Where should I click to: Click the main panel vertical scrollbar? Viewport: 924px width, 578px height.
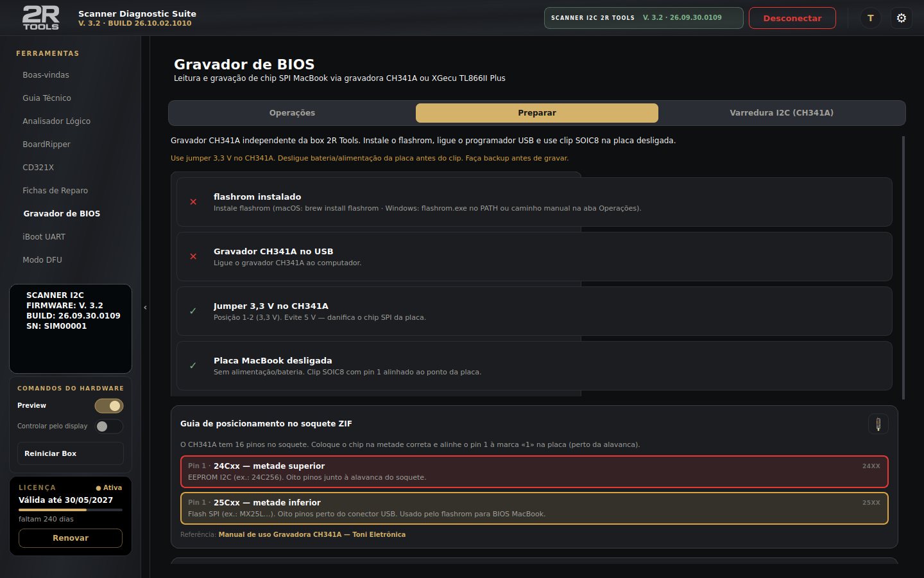[x=903, y=268]
